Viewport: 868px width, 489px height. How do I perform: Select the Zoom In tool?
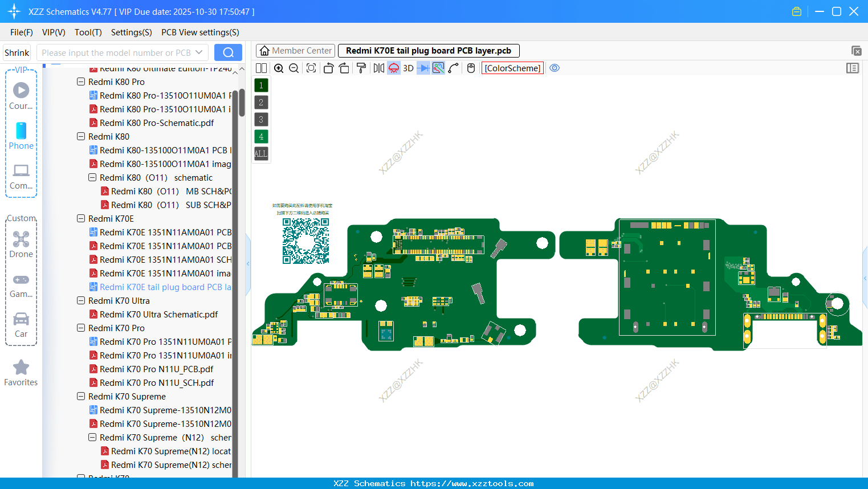click(279, 68)
